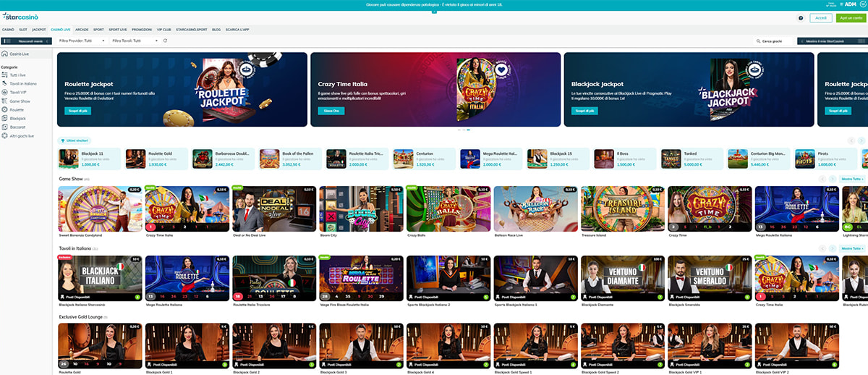Open Deal or No Deal Live thumbnail

pyautogui.click(x=273, y=208)
